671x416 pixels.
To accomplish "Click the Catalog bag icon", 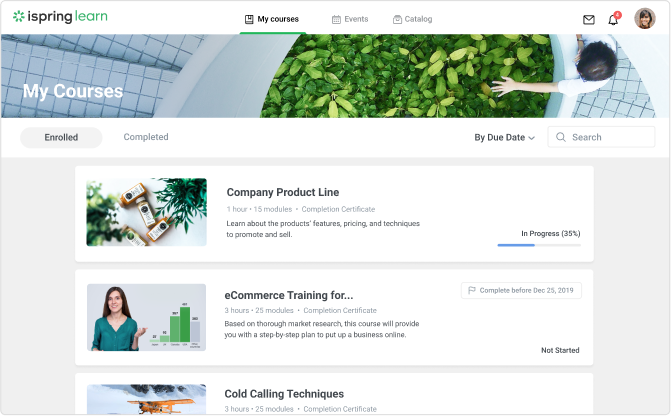I will coord(398,19).
